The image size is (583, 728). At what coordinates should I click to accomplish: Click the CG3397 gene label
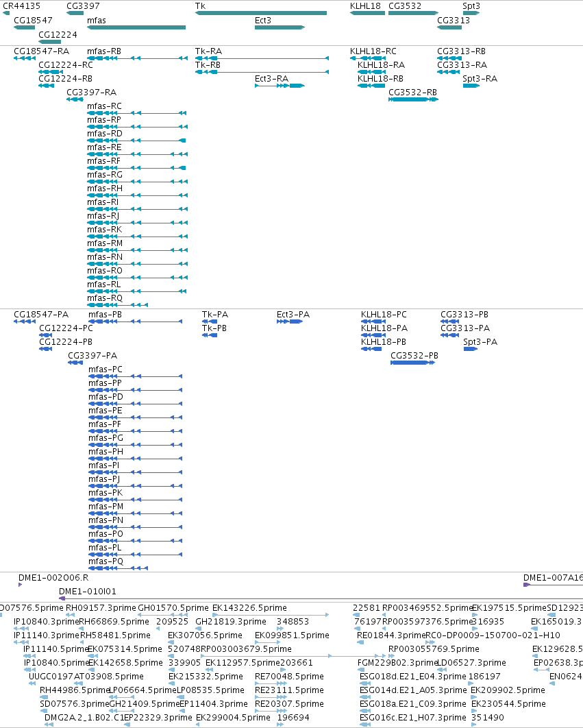point(83,6)
